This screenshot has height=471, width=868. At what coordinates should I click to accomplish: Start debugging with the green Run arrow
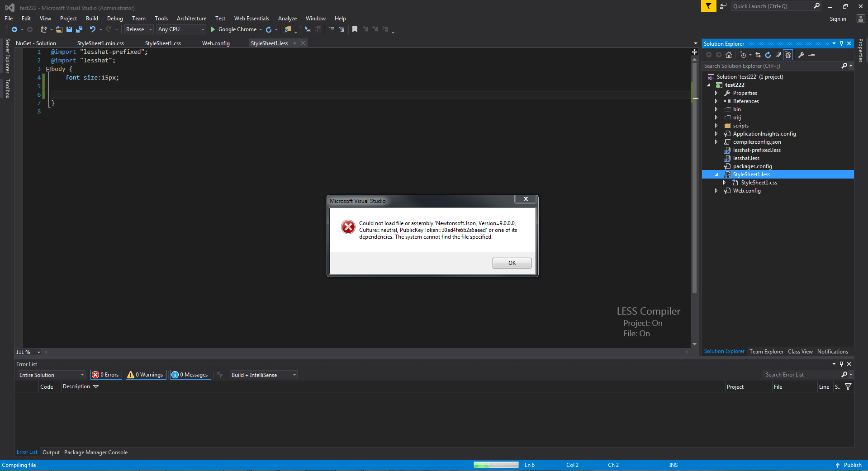pyautogui.click(x=213, y=29)
